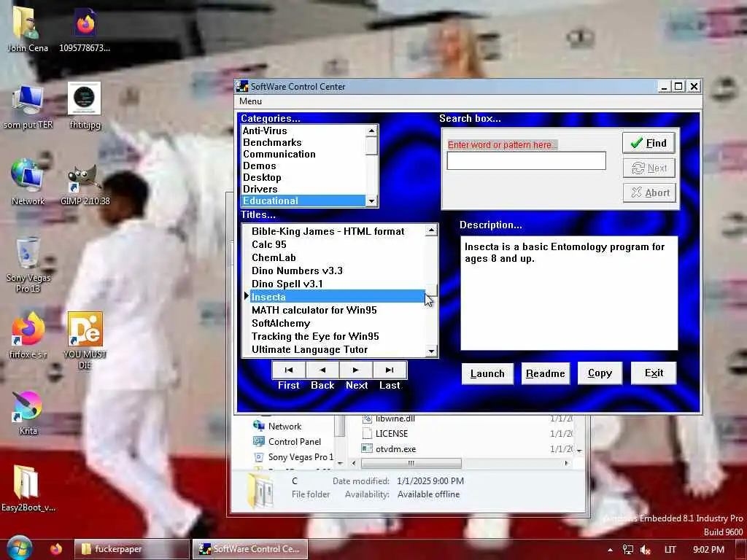Launch Krita from desktop

(x=28, y=413)
